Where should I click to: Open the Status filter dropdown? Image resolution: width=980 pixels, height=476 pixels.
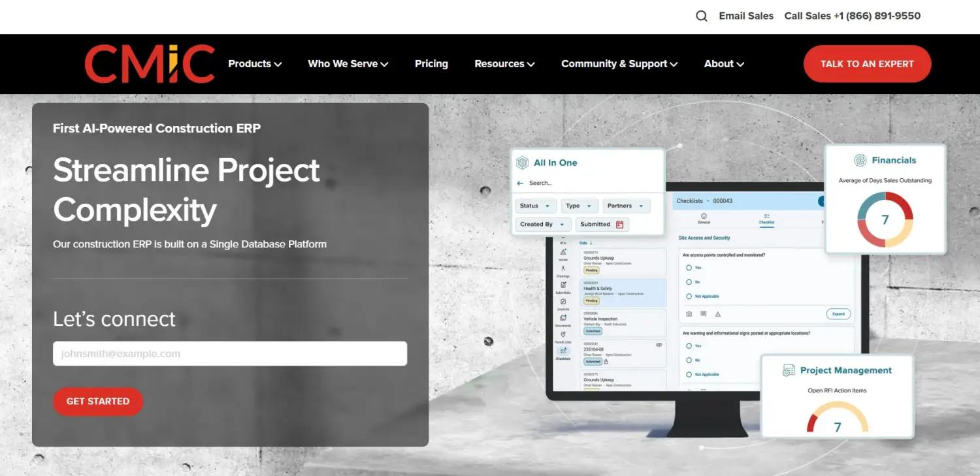(536, 206)
